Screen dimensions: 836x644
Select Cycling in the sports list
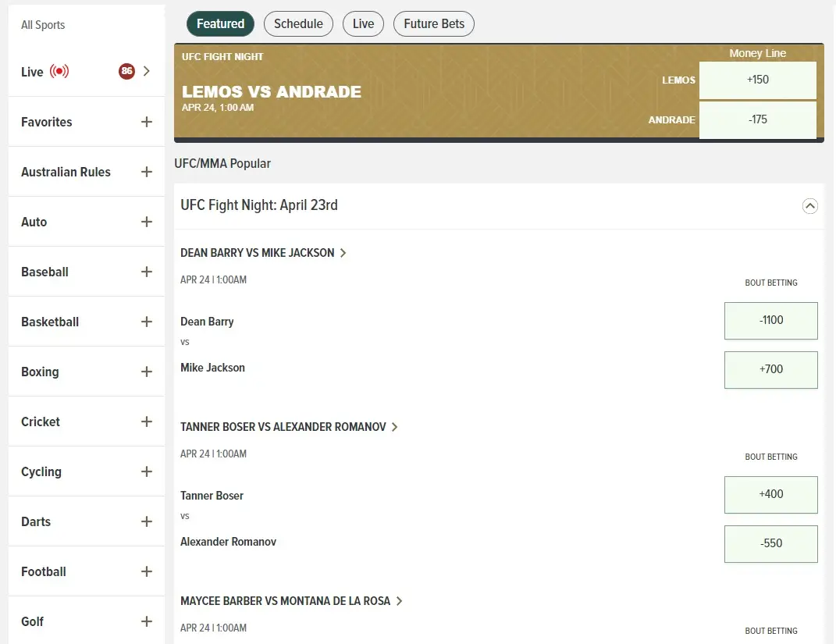(x=41, y=471)
